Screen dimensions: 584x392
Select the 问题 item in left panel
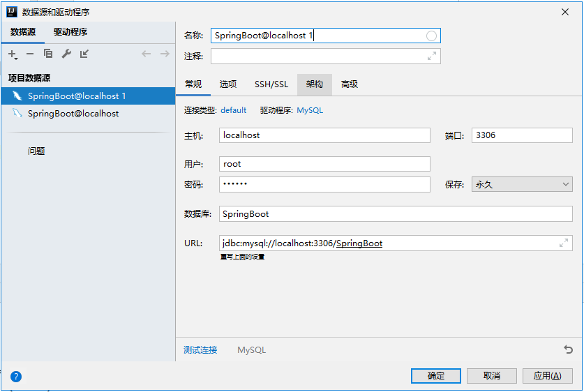click(36, 151)
